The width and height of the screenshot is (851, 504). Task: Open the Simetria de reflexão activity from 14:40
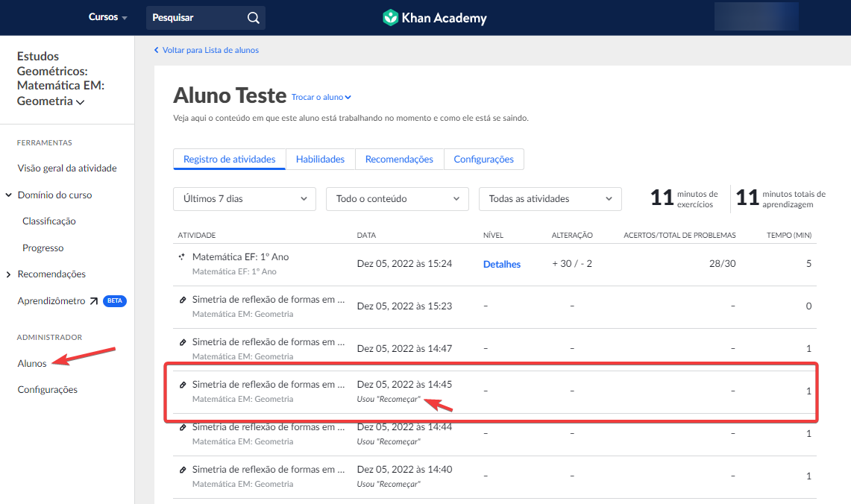click(269, 470)
